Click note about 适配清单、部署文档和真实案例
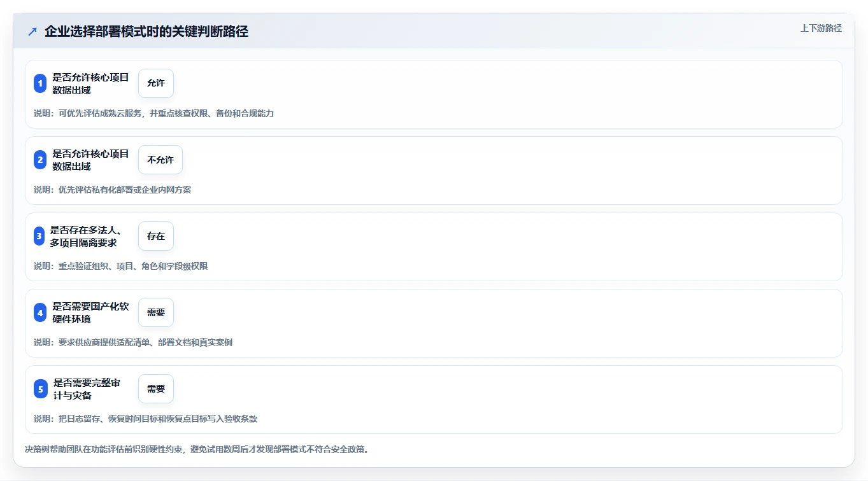The image size is (868, 481). click(x=132, y=342)
